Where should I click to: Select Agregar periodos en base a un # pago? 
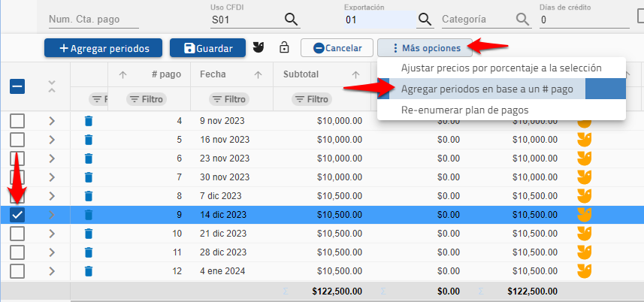[487, 89]
